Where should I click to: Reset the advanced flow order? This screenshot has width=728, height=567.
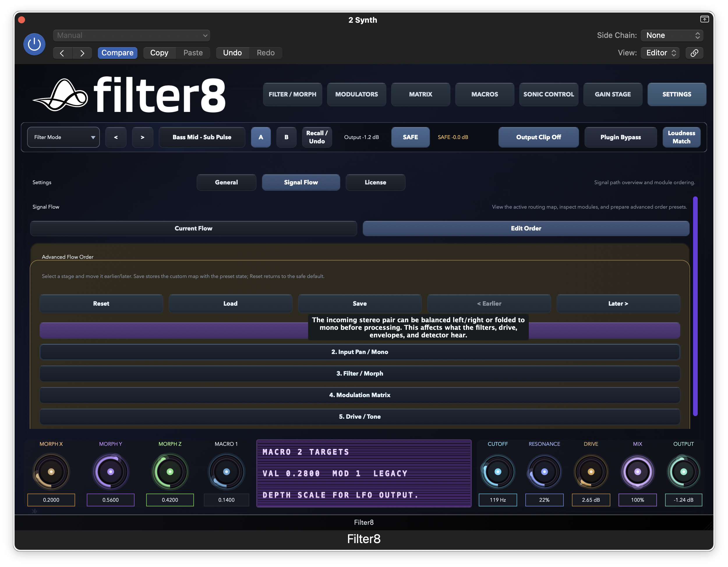coord(101,304)
